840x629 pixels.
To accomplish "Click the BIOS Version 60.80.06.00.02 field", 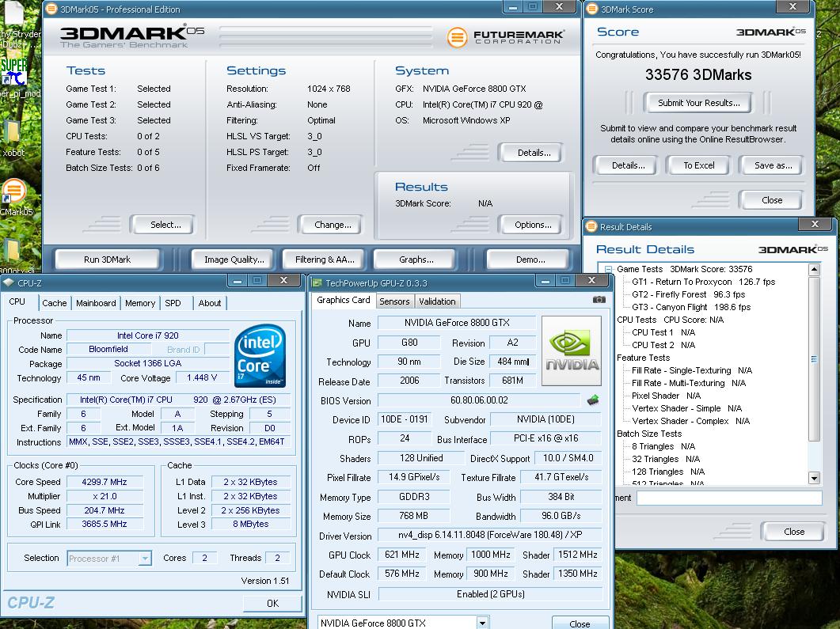I will [x=479, y=400].
